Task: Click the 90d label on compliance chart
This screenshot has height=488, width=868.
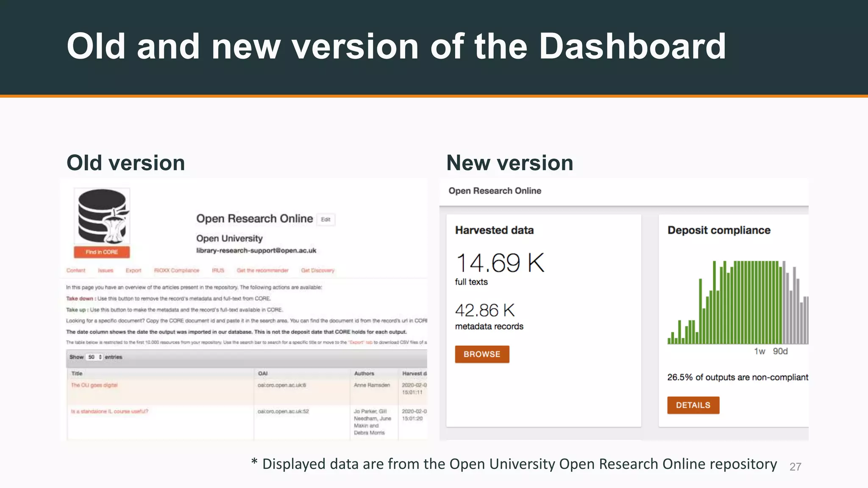Action: 780,351
